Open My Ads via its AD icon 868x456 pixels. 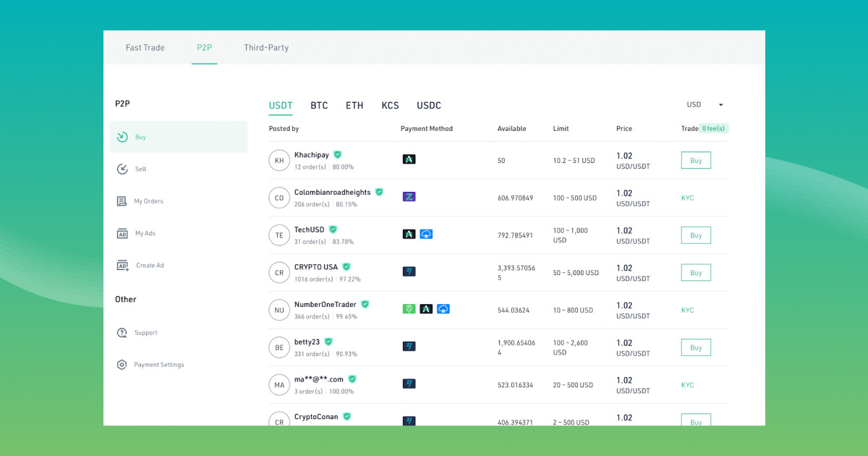point(122,233)
